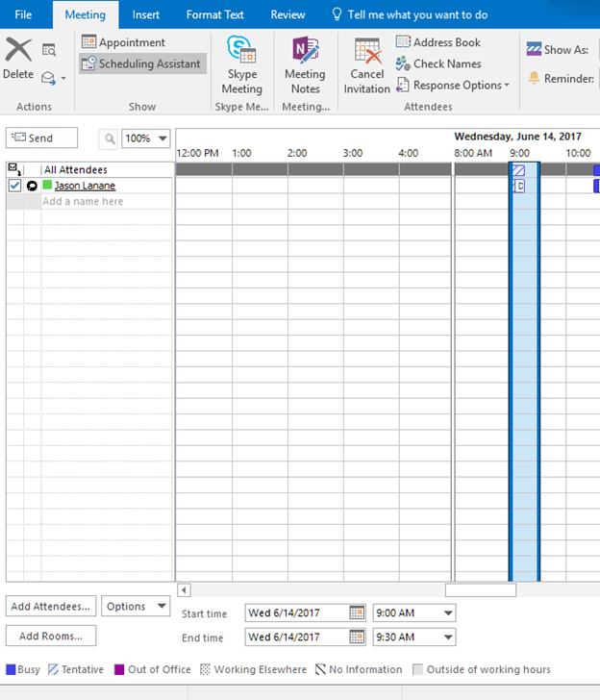Viewport: 600px width, 700px height.
Task: Click the 'Add a name here' field
Action: [106, 202]
